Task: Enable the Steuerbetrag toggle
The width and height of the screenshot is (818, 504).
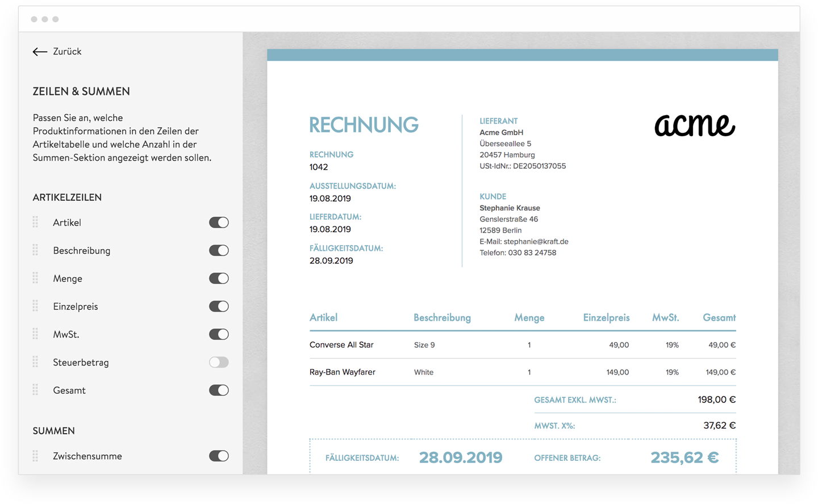Action: click(219, 362)
